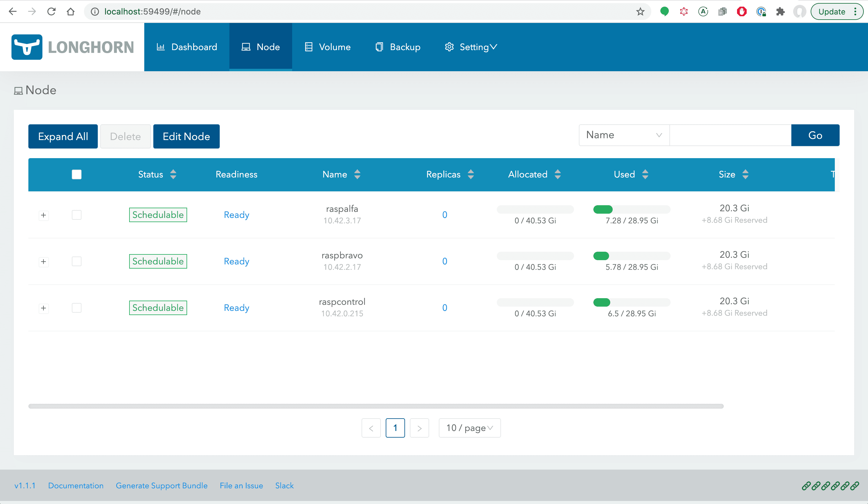Sort nodes by Status column arrows
This screenshot has height=504, width=868.
click(173, 174)
